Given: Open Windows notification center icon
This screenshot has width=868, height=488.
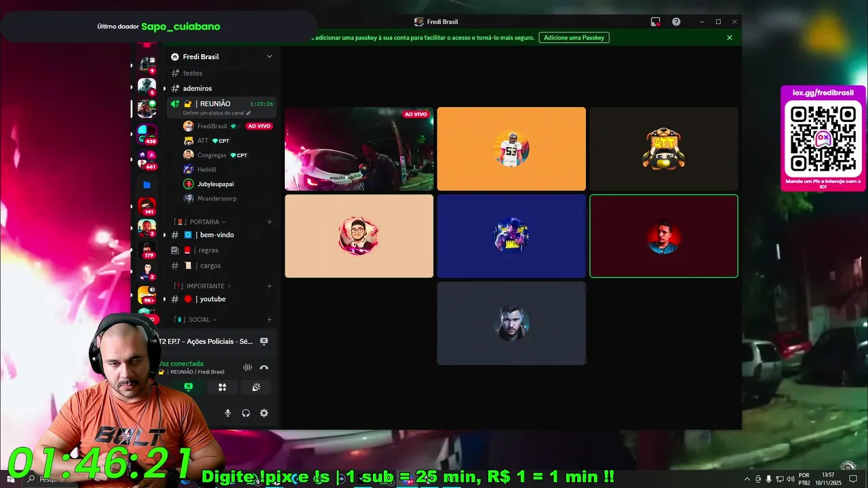Looking at the screenshot, I should click(854, 479).
